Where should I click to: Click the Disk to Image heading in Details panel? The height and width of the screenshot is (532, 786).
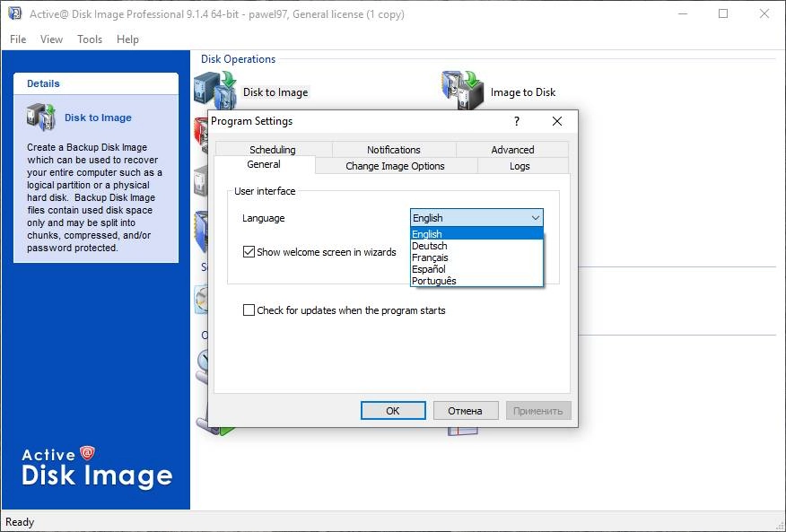click(x=99, y=118)
